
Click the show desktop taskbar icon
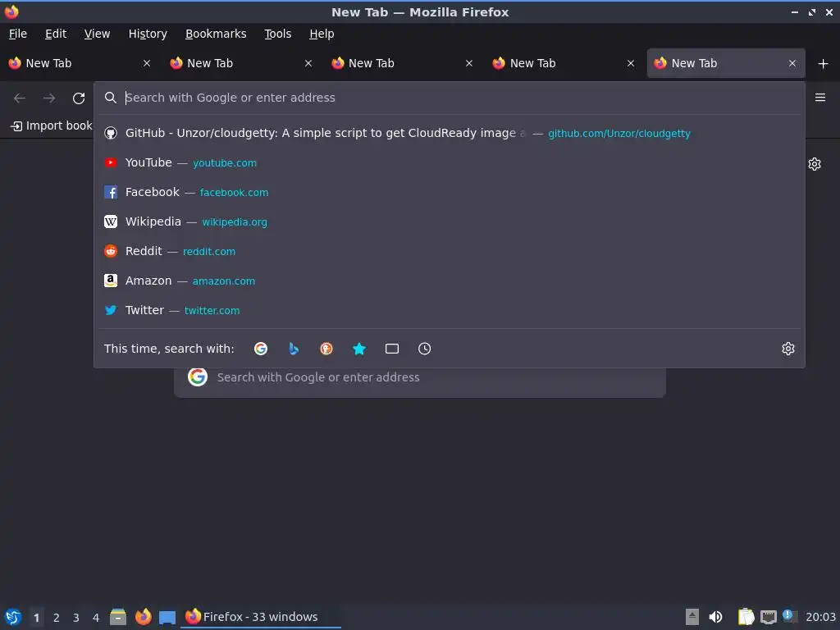coord(167,618)
